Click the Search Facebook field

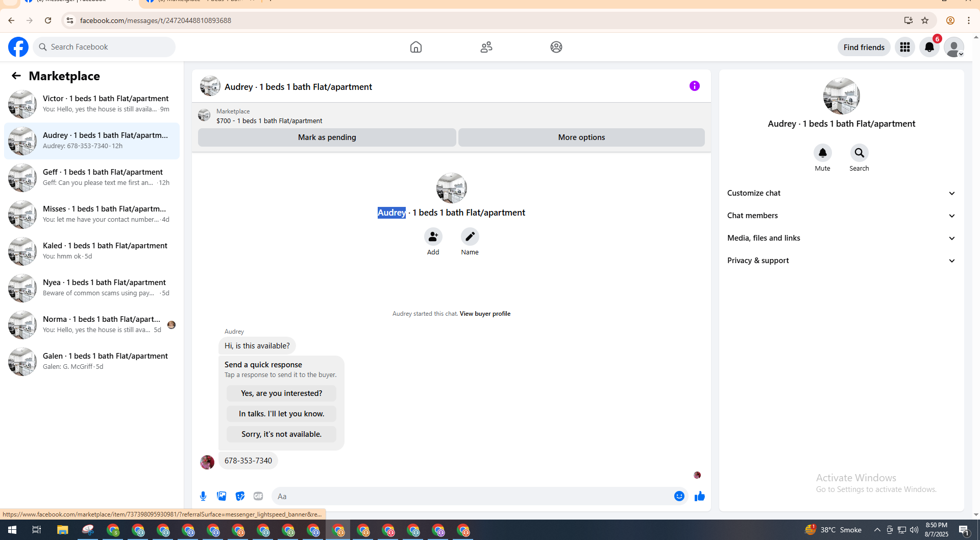(104, 47)
